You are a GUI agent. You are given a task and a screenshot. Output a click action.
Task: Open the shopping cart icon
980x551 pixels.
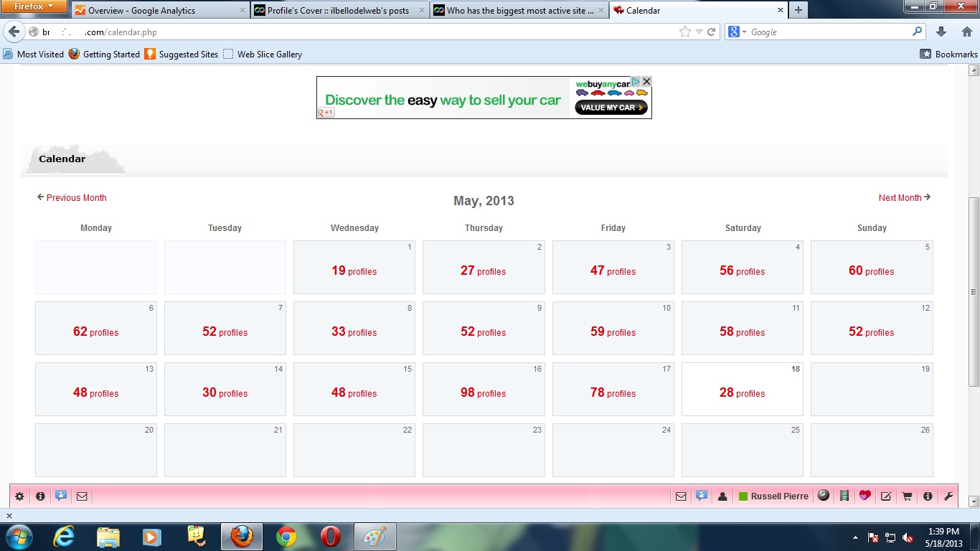pyautogui.click(x=907, y=496)
